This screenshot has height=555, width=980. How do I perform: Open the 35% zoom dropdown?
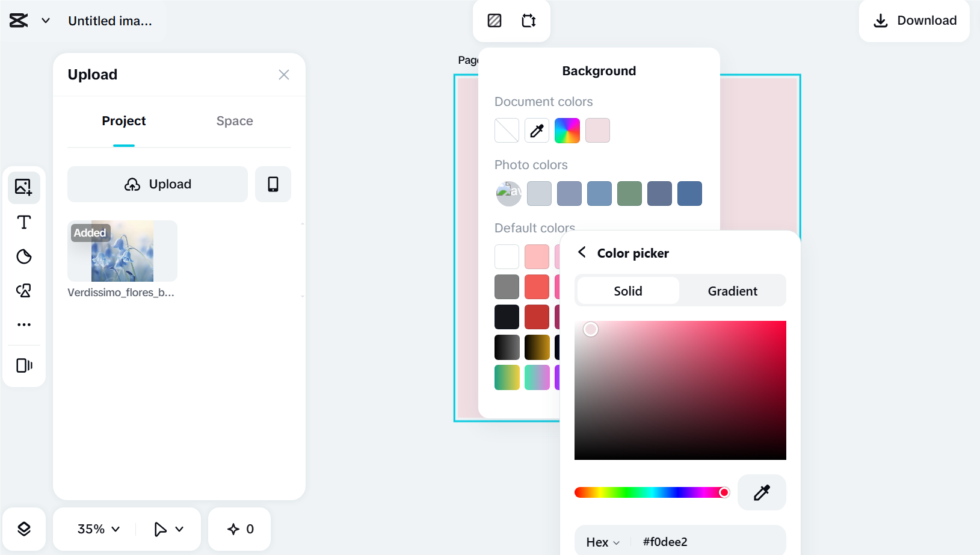[99, 529]
